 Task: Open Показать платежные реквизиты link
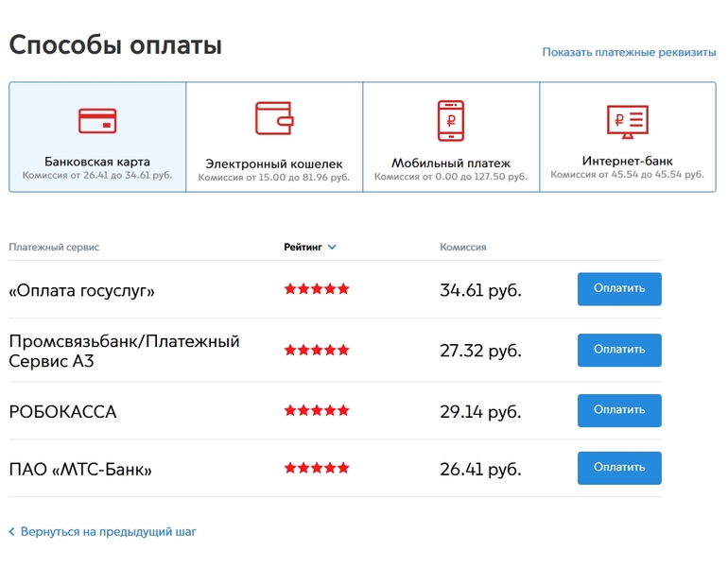629,53
